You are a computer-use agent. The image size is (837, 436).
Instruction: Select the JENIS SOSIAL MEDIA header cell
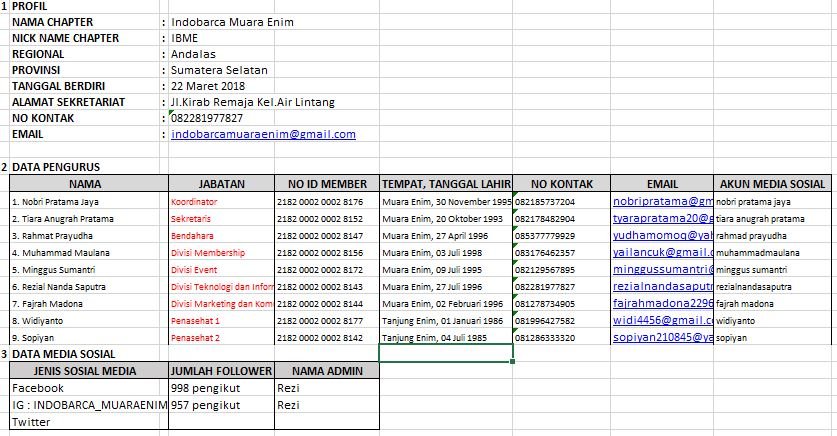click(89, 371)
